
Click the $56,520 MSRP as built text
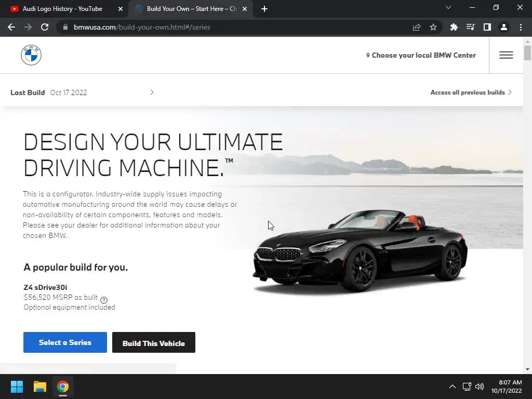[x=61, y=298]
